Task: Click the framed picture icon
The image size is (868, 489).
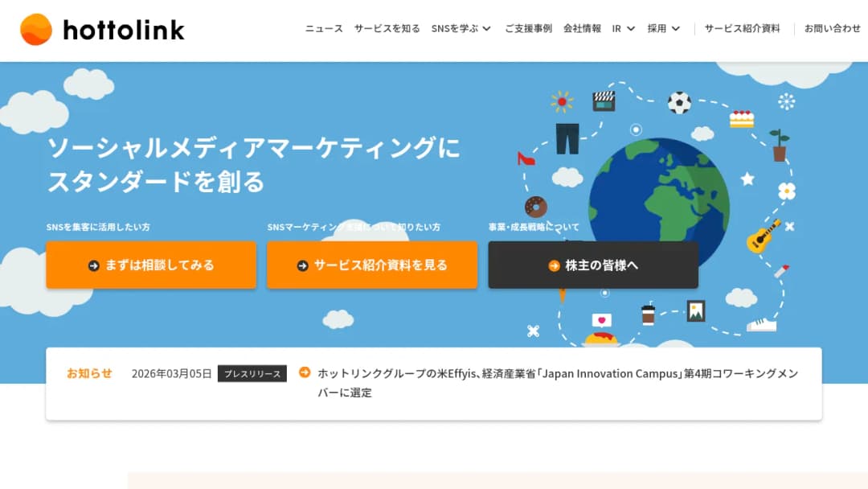Action: pos(696,311)
